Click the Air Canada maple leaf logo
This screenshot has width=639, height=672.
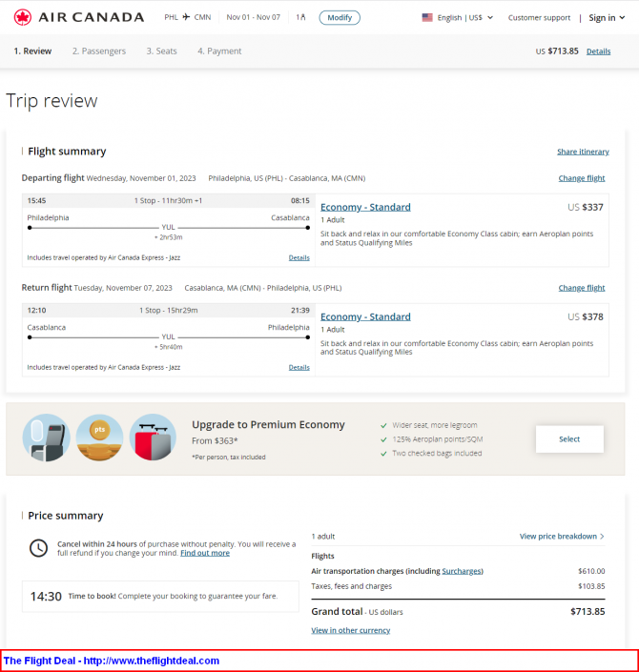[22, 17]
